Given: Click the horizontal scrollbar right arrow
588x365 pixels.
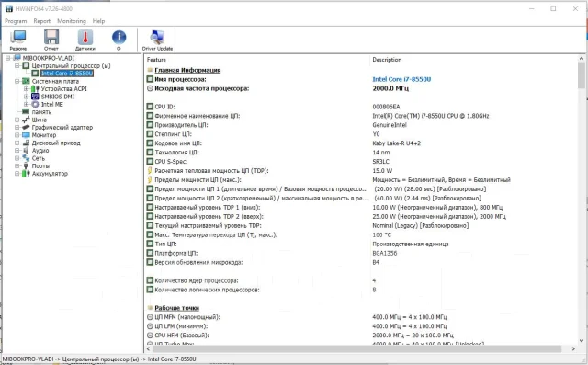Looking at the screenshot, I should (573, 348).
